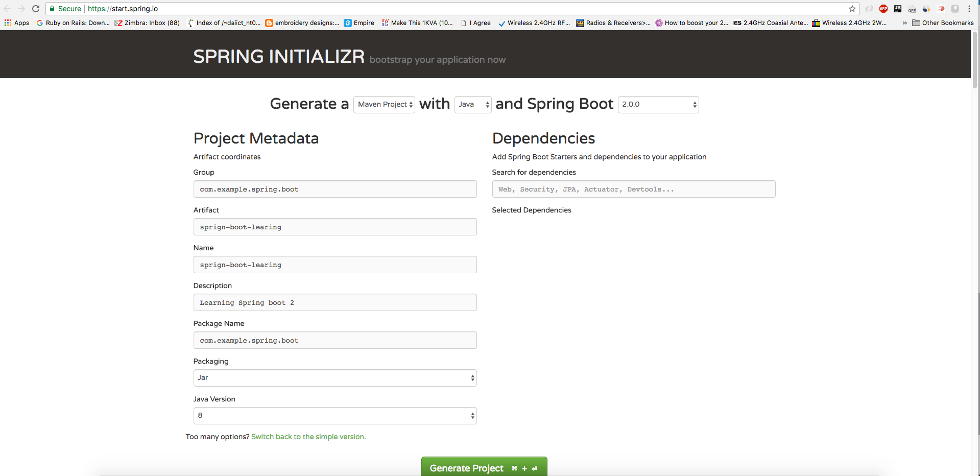Click the browser forward arrow

point(21,9)
